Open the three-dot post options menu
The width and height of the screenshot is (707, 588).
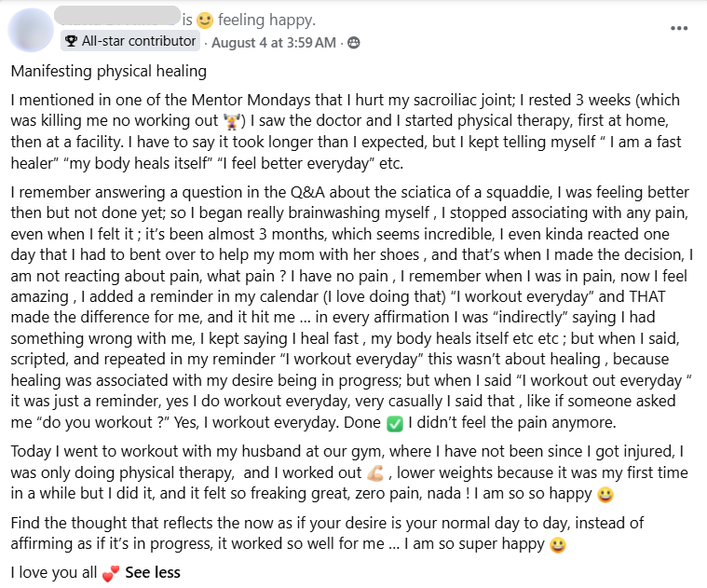coord(679,28)
